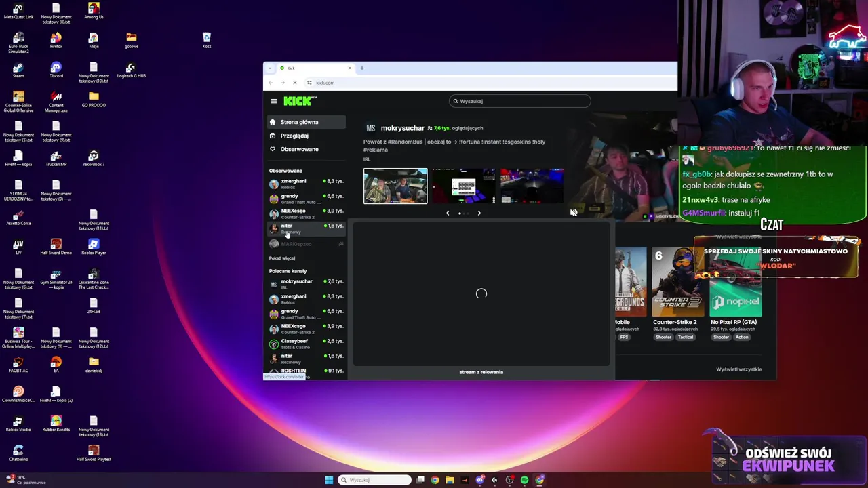Image resolution: width=868 pixels, height=488 pixels.
Task: Open Przeglądaj in Kick sidebar
Action: pos(306,136)
